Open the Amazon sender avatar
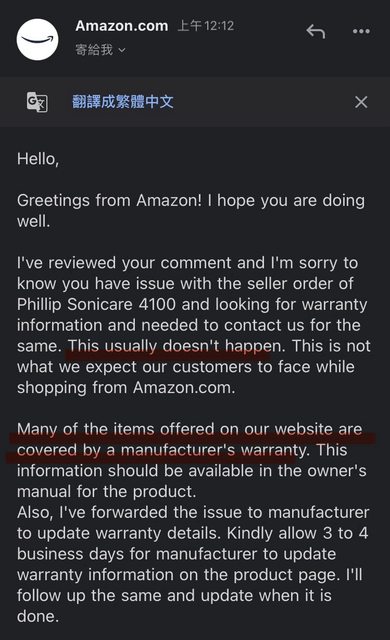 point(38,40)
